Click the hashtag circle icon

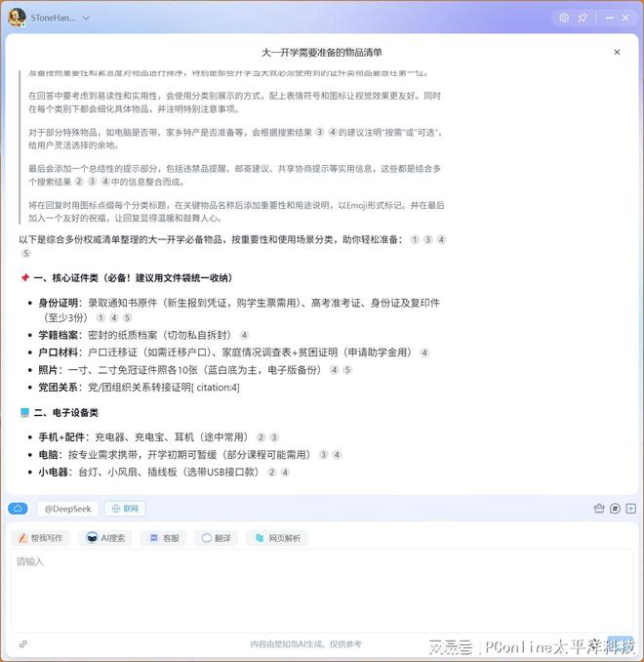click(x=615, y=509)
